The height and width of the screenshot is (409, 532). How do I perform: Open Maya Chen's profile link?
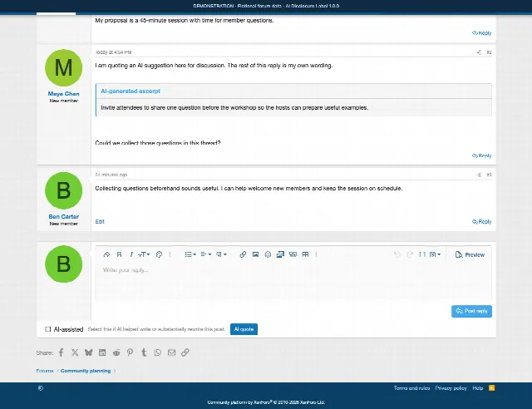pos(63,94)
